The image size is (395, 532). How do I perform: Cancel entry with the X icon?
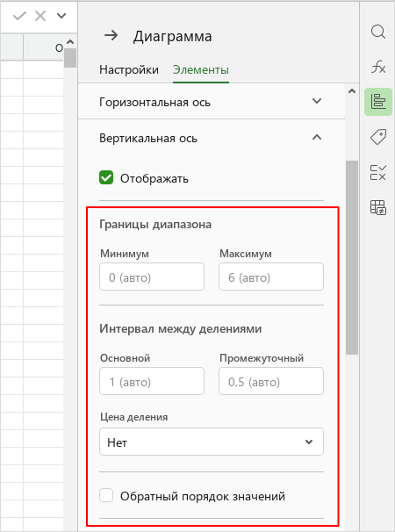click(x=40, y=16)
